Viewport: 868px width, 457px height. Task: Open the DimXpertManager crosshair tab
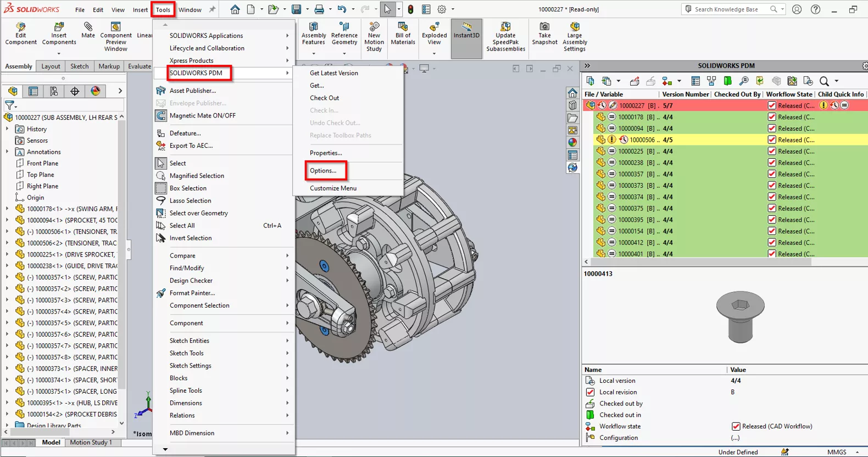[75, 91]
